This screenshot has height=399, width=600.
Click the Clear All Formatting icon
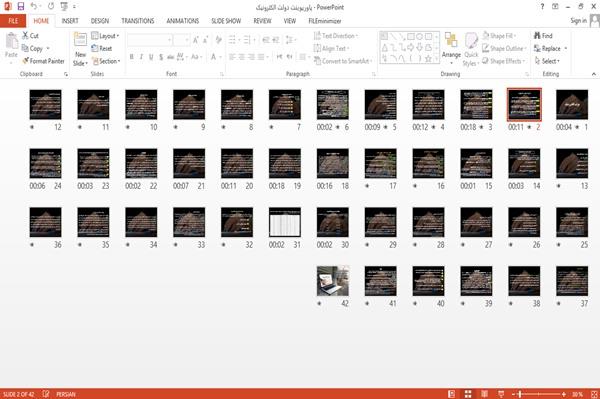point(218,40)
